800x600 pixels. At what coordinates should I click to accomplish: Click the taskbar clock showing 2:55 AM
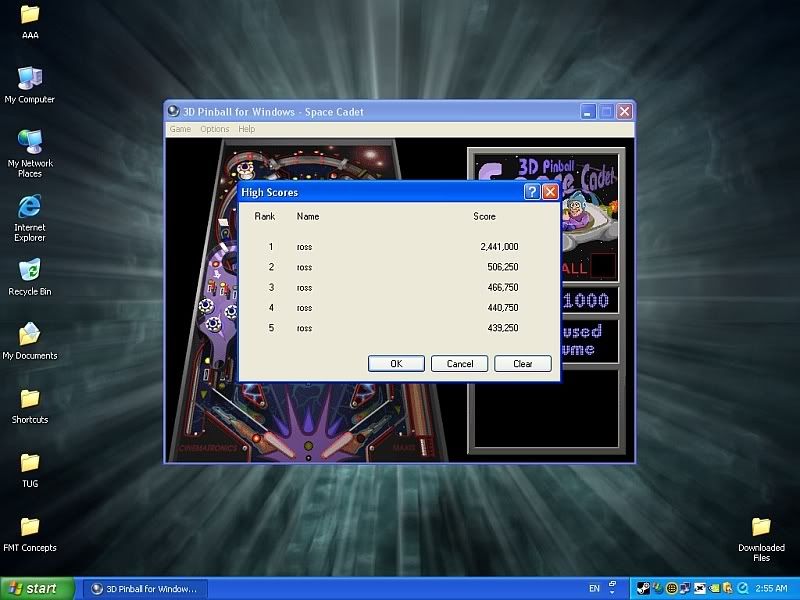click(771, 588)
